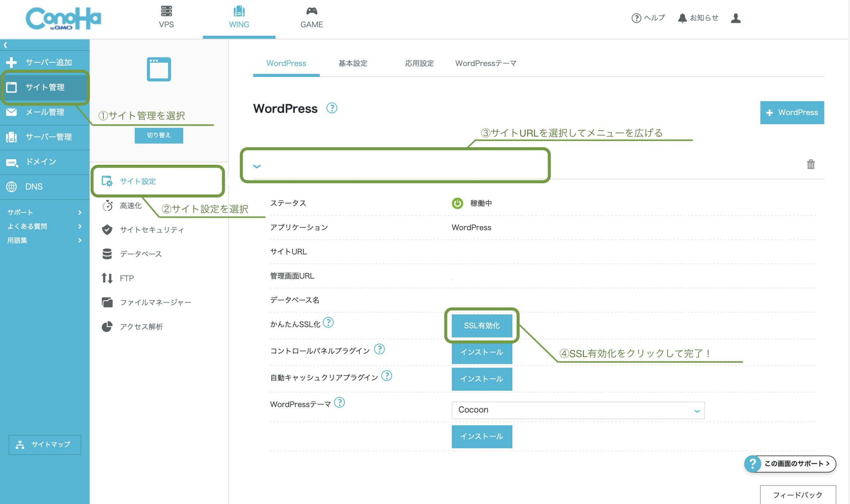Screen dimensions: 850x504
Task: Switch to the 基本設定 tab
Action: click(x=353, y=63)
